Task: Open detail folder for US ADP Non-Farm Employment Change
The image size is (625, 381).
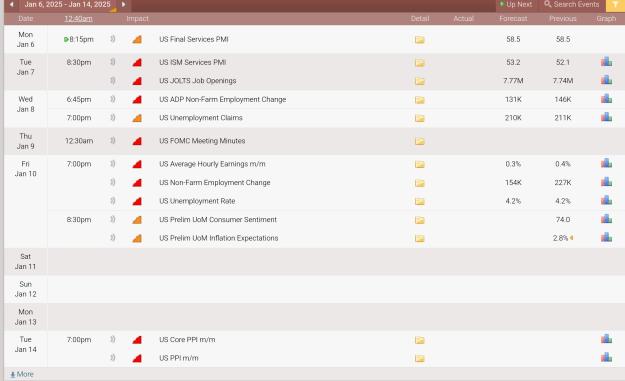Action: [x=420, y=100]
